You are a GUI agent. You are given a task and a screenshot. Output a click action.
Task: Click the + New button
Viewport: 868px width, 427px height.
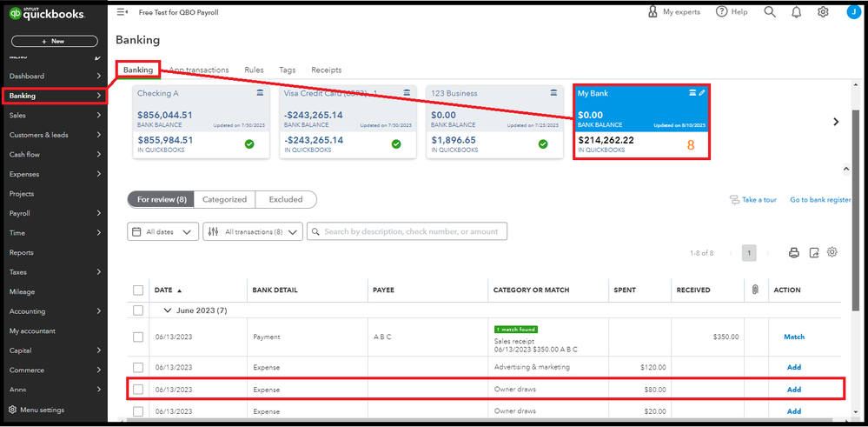[54, 41]
